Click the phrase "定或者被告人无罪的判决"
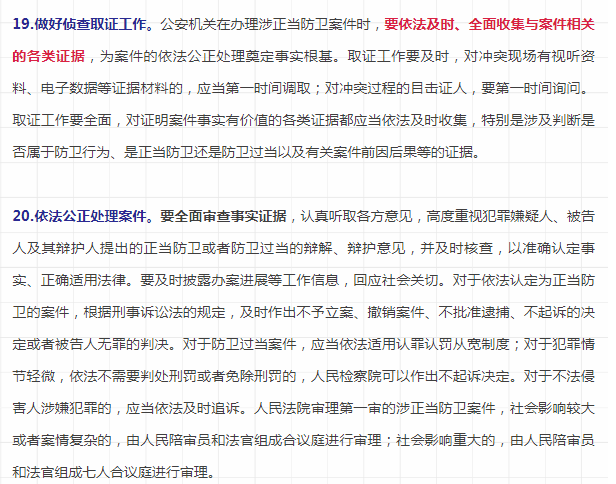Screen dimensions: 616x484 tap(91, 344)
